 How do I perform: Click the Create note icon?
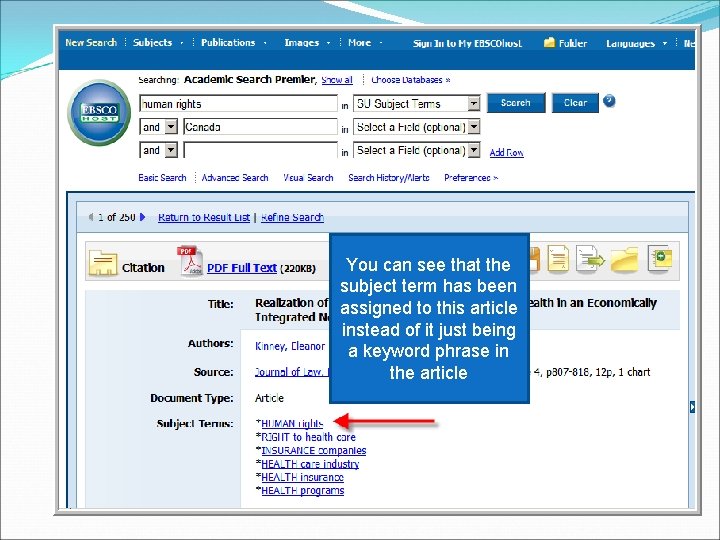click(660, 258)
